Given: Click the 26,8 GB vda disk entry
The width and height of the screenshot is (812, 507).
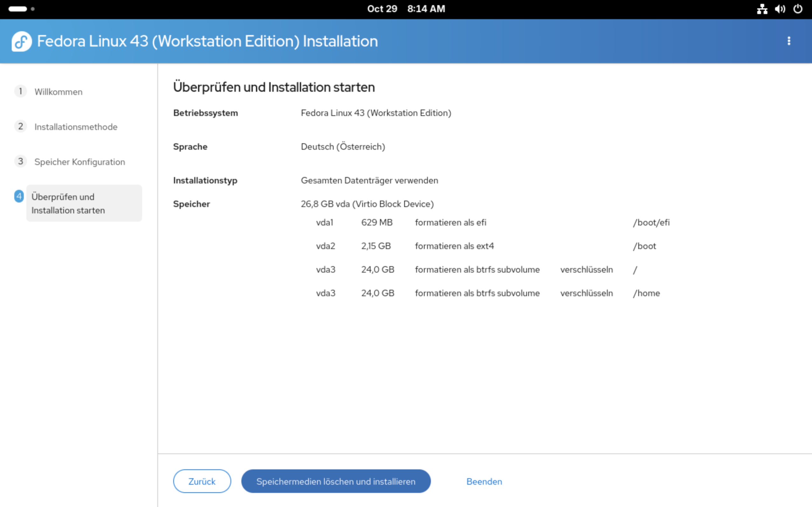Looking at the screenshot, I should (x=367, y=204).
